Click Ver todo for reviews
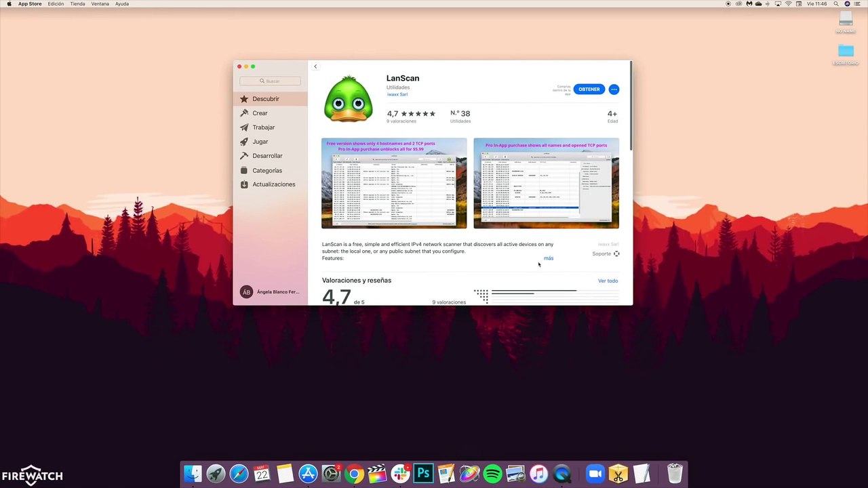This screenshot has height=488, width=868. 608,281
